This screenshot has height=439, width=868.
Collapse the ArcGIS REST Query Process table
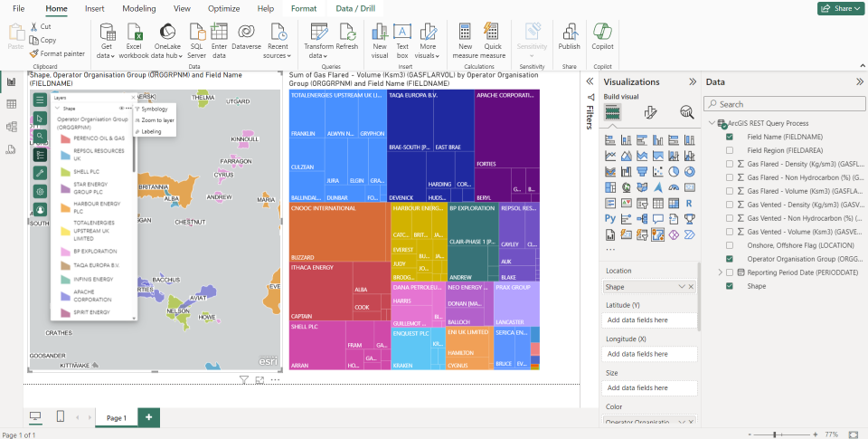pyautogui.click(x=712, y=123)
